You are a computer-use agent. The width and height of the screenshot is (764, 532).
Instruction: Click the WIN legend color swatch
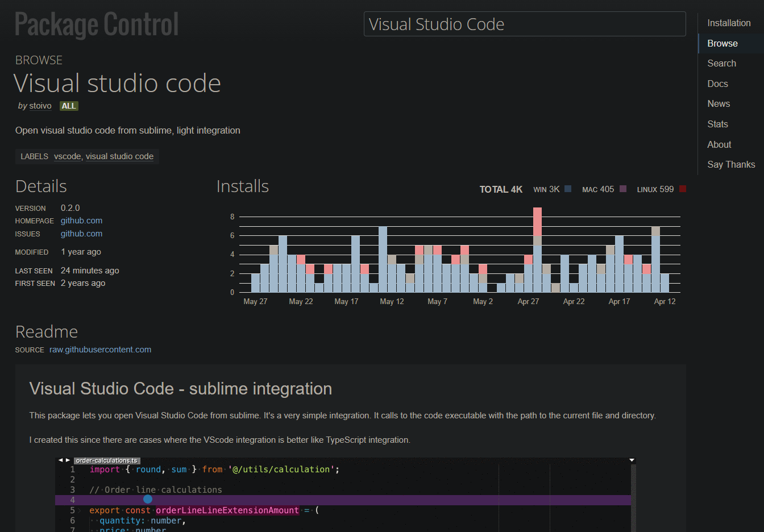568,189
